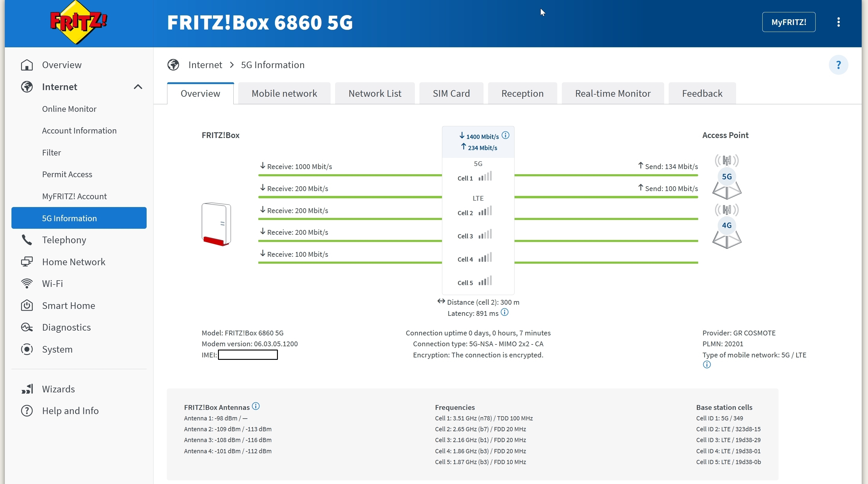The height and width of the screenshot is (484, 868).
Task: Click the Home Network monitors icon
Action: click(x=27, y=262)
